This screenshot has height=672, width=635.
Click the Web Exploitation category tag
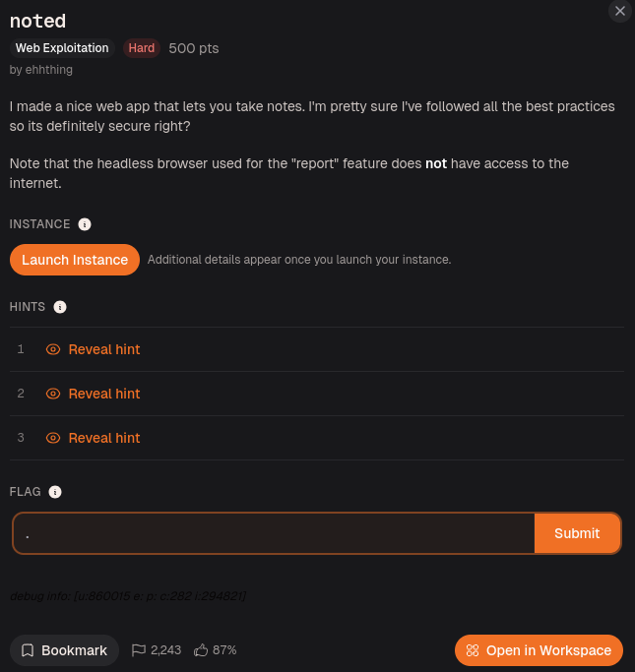(x=62, y=48)
